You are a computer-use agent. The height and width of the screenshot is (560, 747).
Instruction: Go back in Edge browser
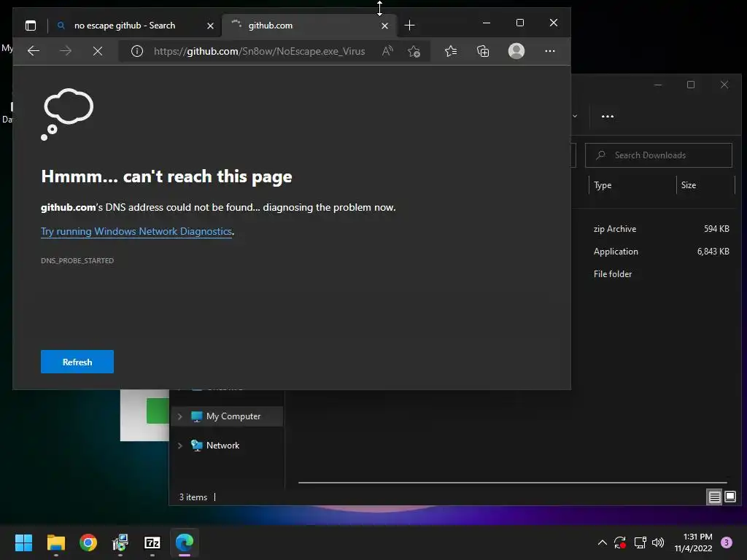point(34,51)
